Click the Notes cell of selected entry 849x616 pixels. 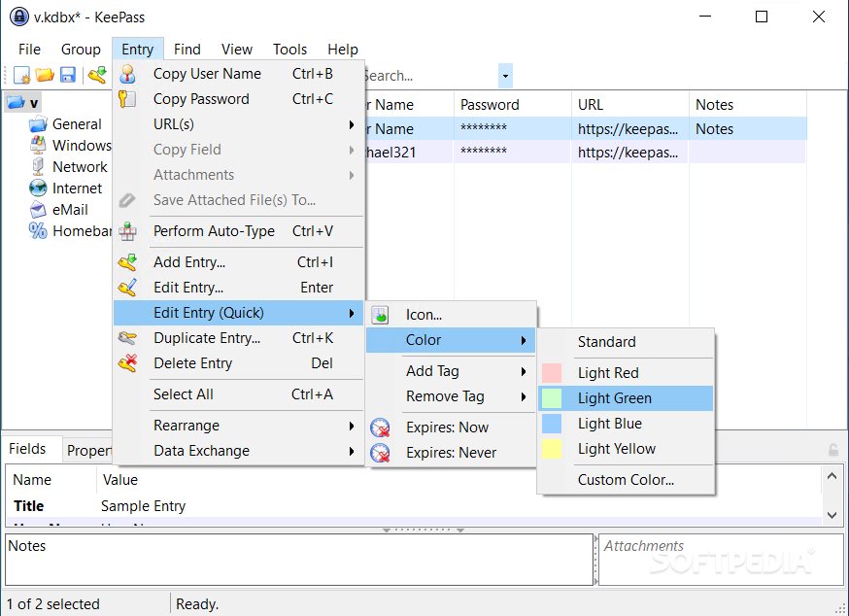[748, 129]
